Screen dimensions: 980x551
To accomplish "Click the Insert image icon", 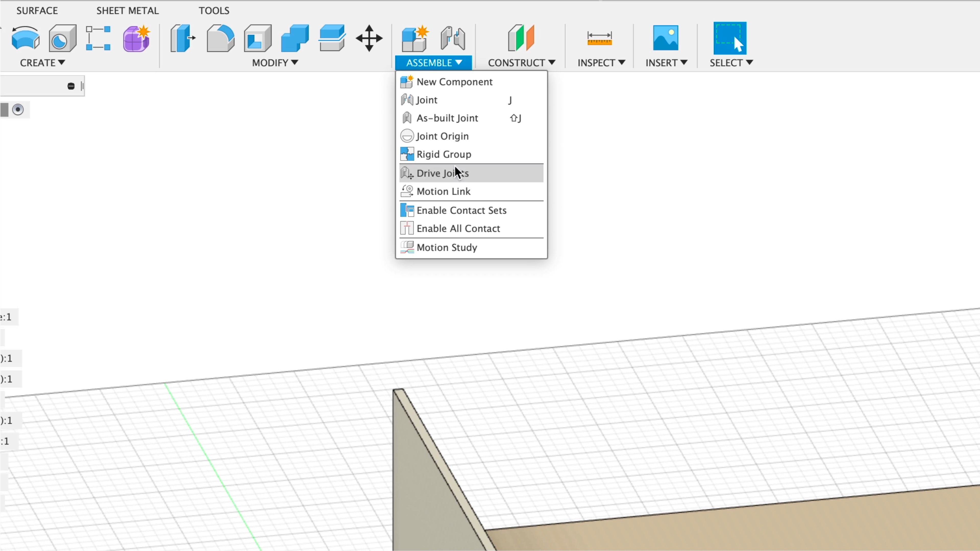I will (665, 38).
